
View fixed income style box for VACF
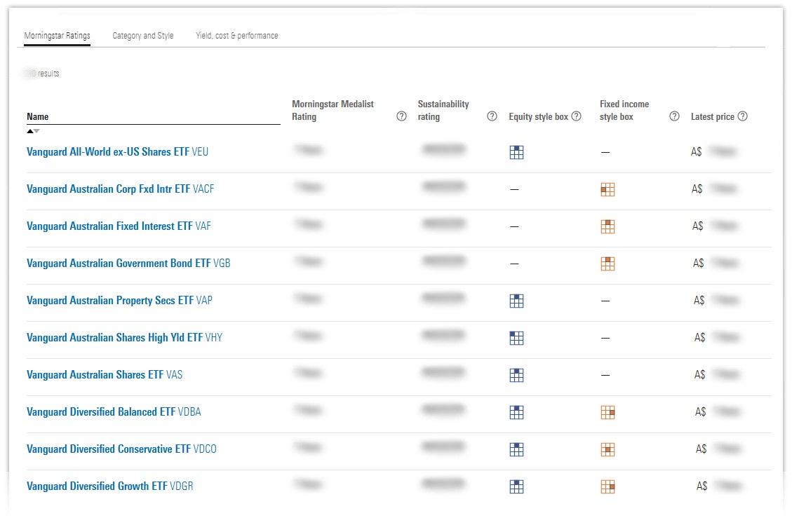pyautogui.click(x=608, y=189)
